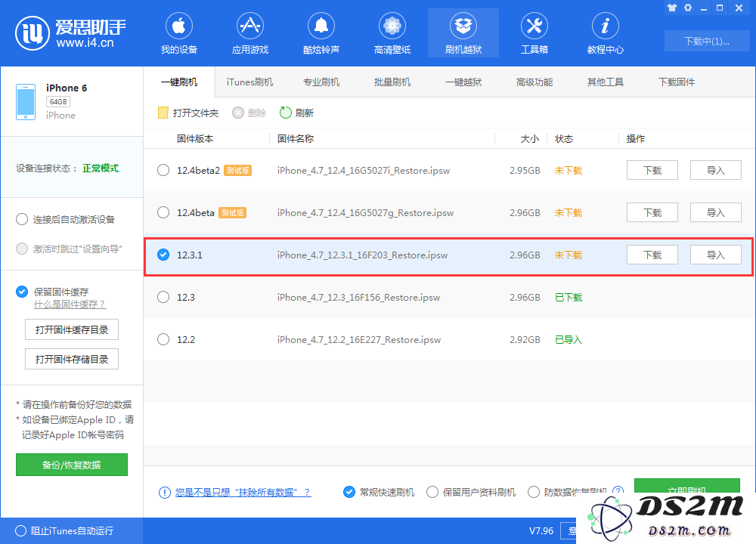Click 导入 button for 12.3.1 firmware
756x544 pixels.
(x=715, y=255)
